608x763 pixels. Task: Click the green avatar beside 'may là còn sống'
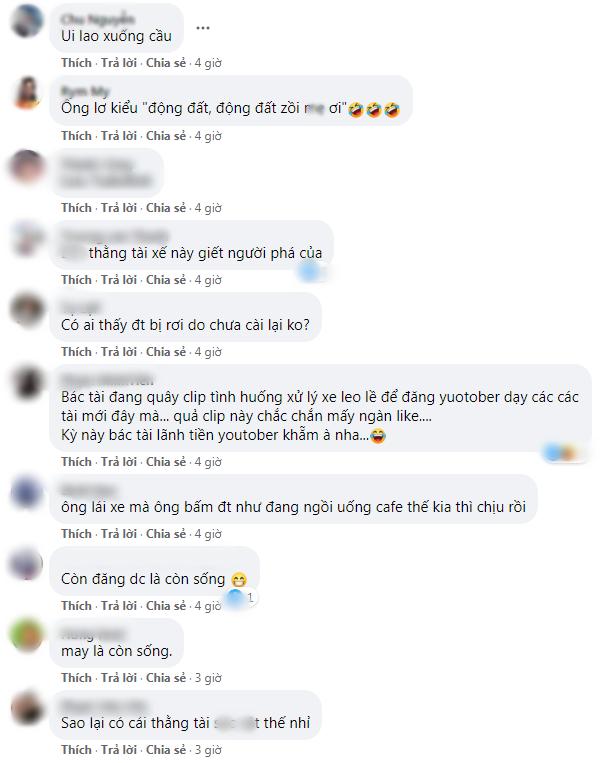coord(27,636)
